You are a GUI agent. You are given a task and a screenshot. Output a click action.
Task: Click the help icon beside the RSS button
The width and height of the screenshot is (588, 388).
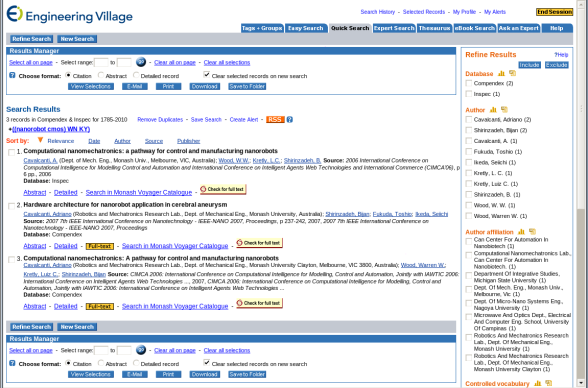tap(290, 120)
